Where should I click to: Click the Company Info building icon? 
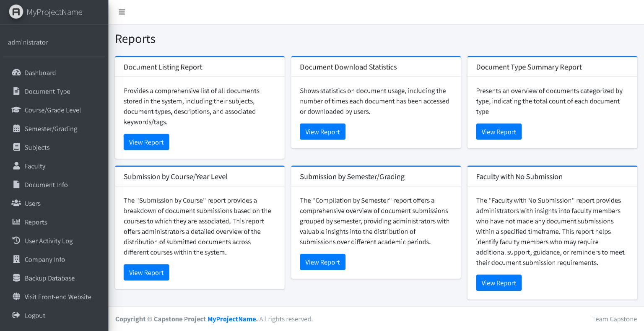(x=16, y=259)
